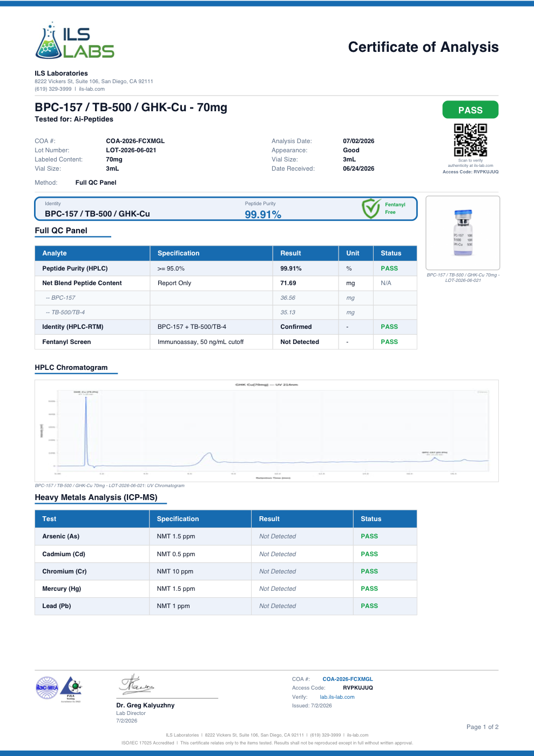Click the 'Unit' column header
Image resolution: width=534 pixels, height=756 pixels.
[x=356, y=253]
